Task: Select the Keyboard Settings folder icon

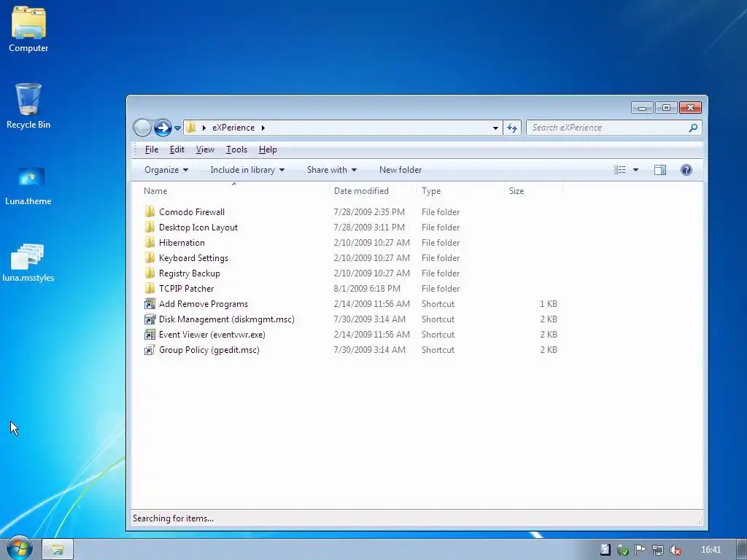Action: 150,257
